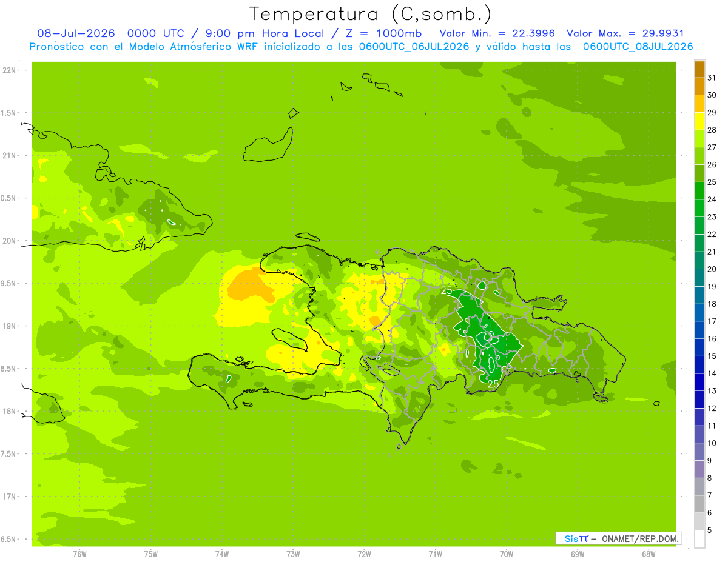Click the "21N" latitude axis label
The image size is (728, 562).
[9, 156]
